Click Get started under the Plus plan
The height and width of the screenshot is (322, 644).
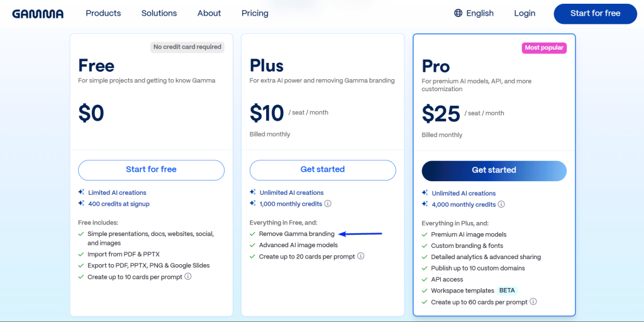tap(323, 170)
